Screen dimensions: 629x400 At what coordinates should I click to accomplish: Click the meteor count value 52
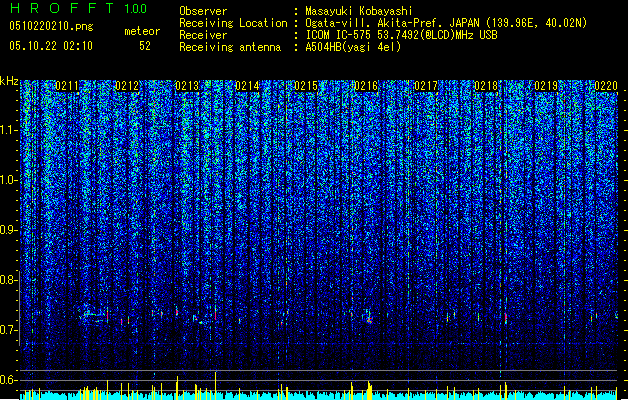(x=145, y=46)
